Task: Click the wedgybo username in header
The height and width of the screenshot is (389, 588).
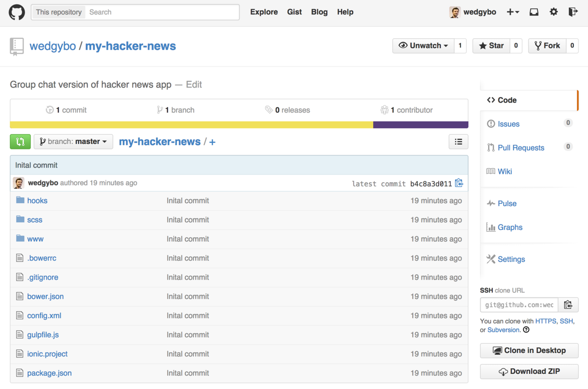Action: pyautogui.click(x=480, y=12)
